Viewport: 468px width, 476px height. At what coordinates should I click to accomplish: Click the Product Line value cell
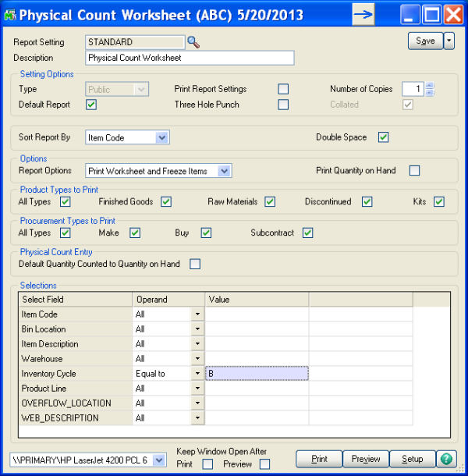[257, 389]
